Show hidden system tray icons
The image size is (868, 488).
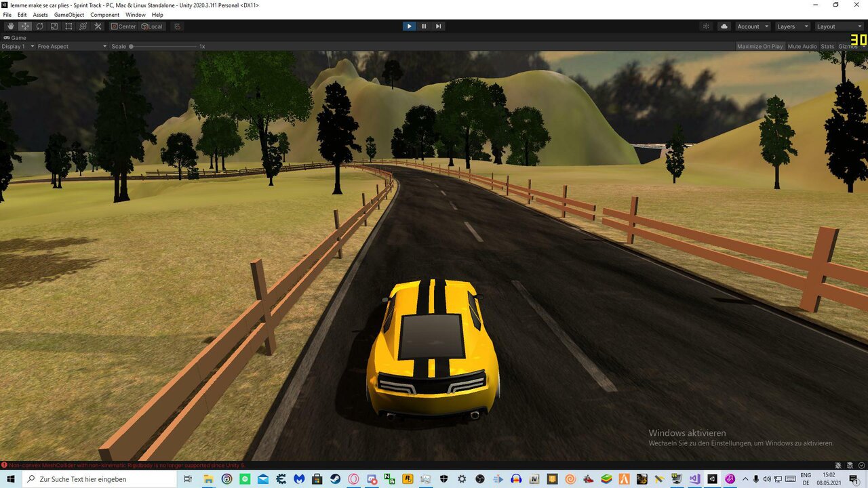click(x=745, y=479)
